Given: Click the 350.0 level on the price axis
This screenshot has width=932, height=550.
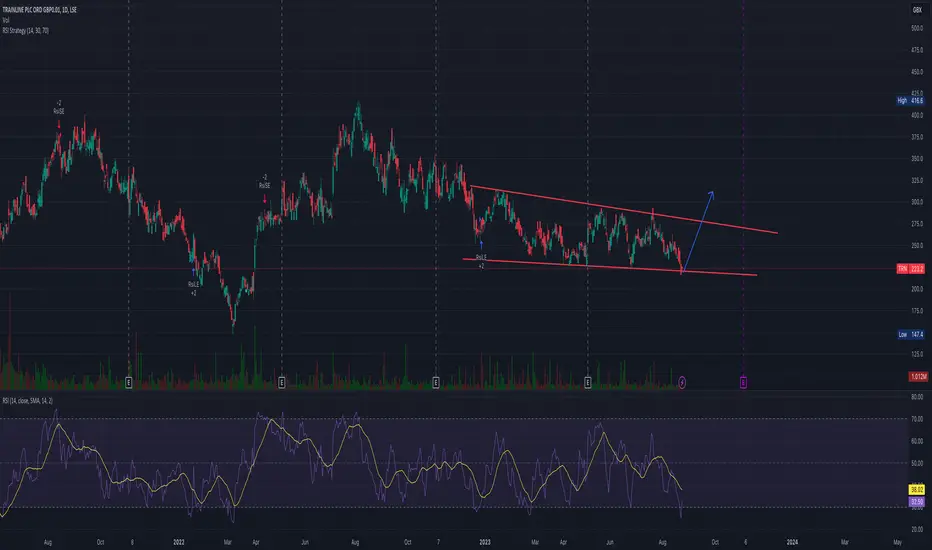Looking at the screenshot, I should tap(917, 159).
